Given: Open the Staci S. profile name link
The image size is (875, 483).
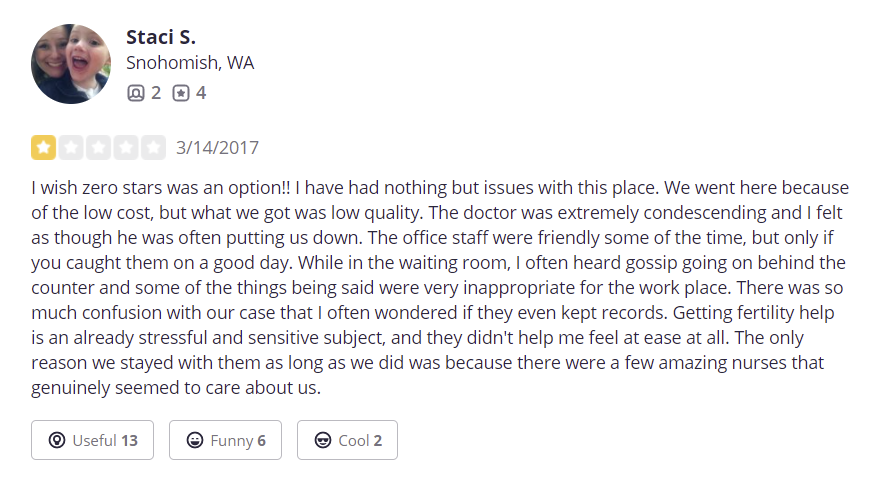Looking at the screenshot, I should (161, 37).
